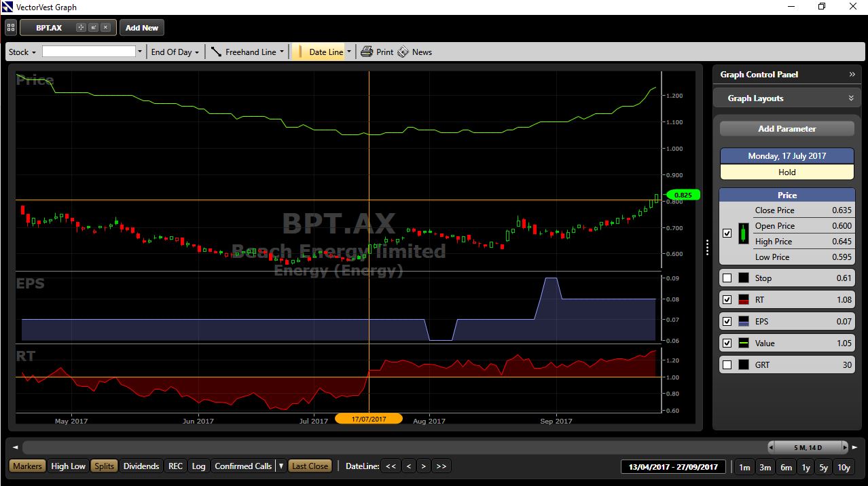Toggle the Markers button

pos(27,466)
